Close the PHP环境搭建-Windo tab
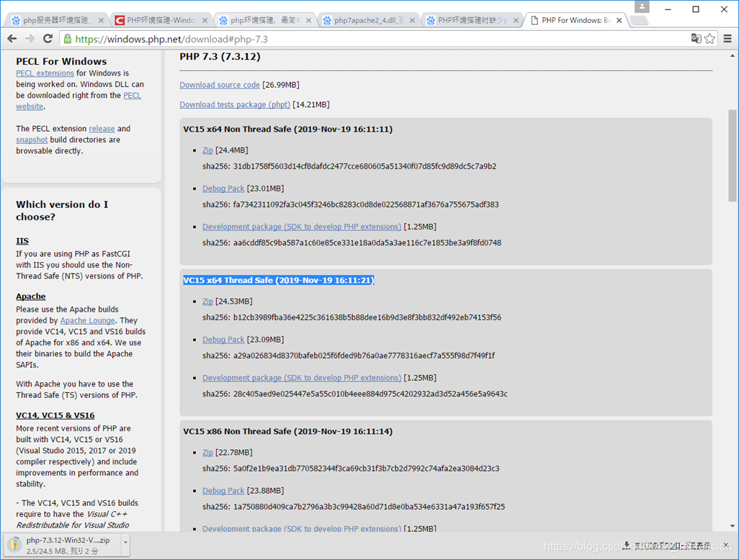Image resolution: width=739 pixels, height=560 pixels. (x=205, y=20)
